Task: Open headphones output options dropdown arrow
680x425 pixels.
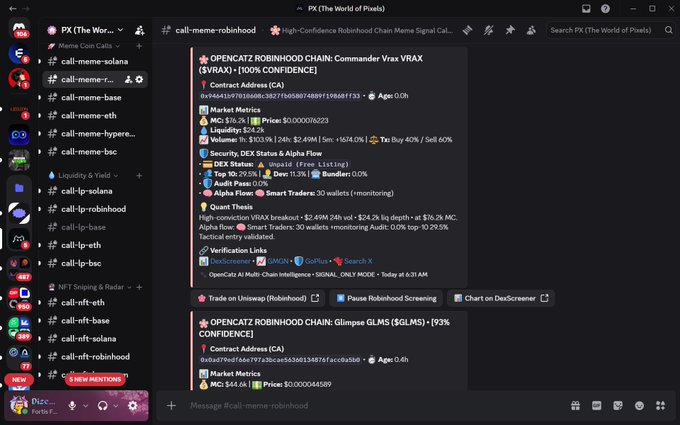Action: (x=115, y=405)
